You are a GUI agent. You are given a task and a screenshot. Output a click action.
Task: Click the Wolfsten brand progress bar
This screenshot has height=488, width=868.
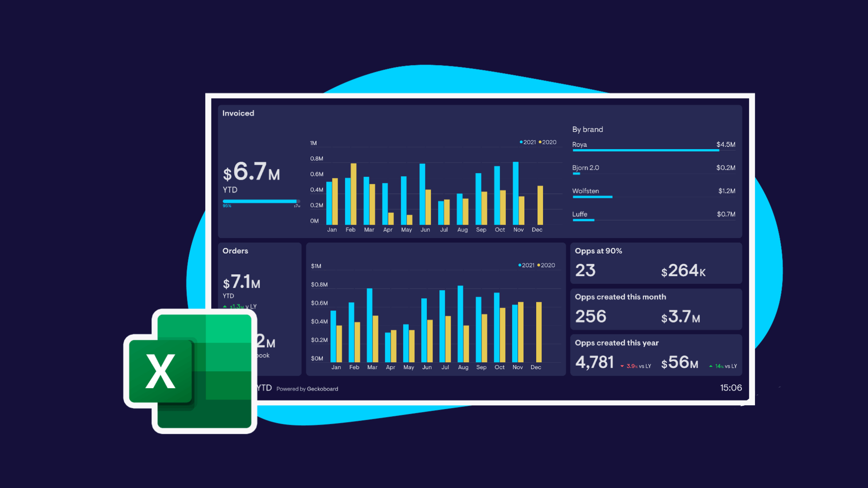[592, 197]
